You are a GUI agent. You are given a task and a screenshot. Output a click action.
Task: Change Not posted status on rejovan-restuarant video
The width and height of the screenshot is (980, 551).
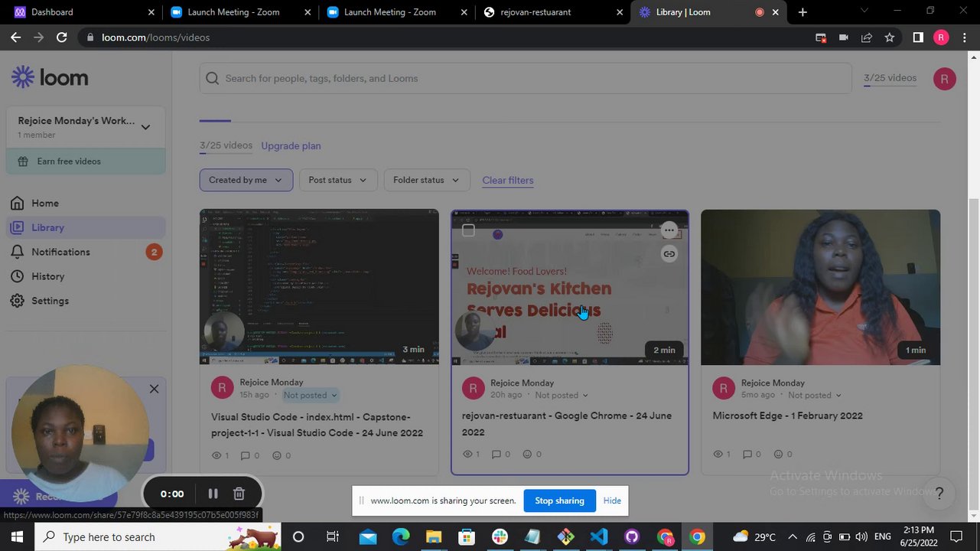pos(562,395)
